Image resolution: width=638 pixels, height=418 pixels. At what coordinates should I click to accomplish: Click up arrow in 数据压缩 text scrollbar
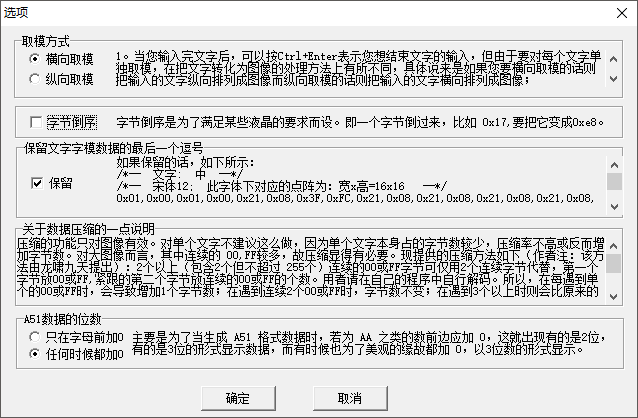(x=614, y=246)
